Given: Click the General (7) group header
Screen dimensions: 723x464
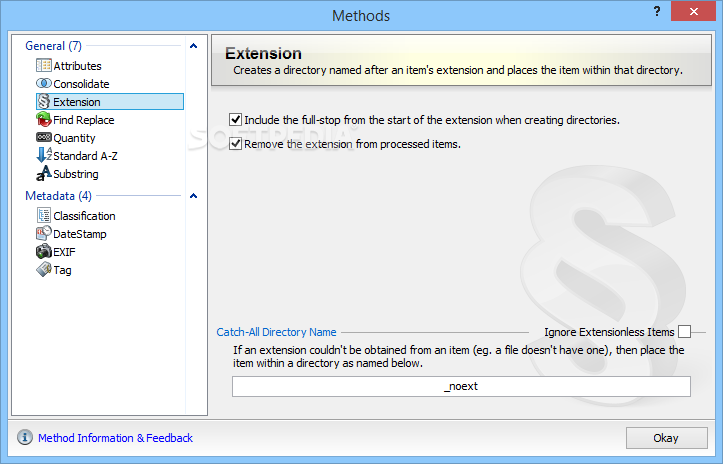Looking at the screenshot, I should [x=53, y=46].
